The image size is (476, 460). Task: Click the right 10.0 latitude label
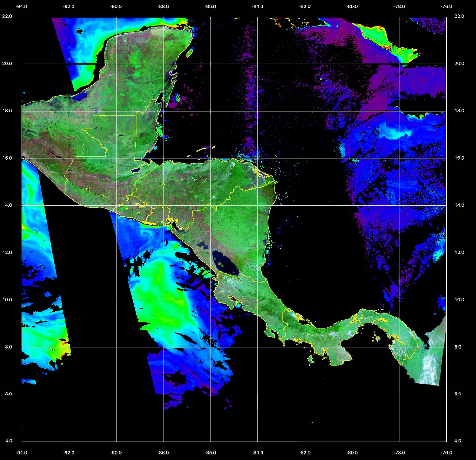point(459,300)
